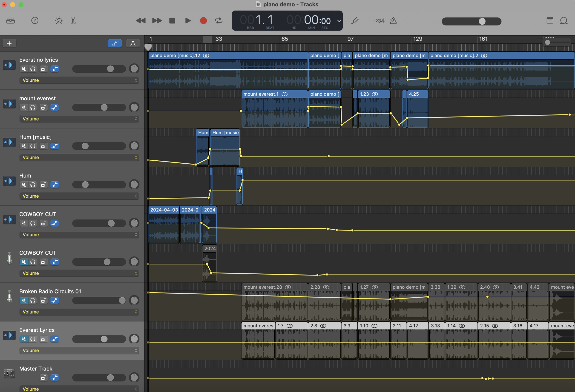Lock the Hum [music] track
The width and height of the screenshot is (575, 392).
click(x=43, y=146)
